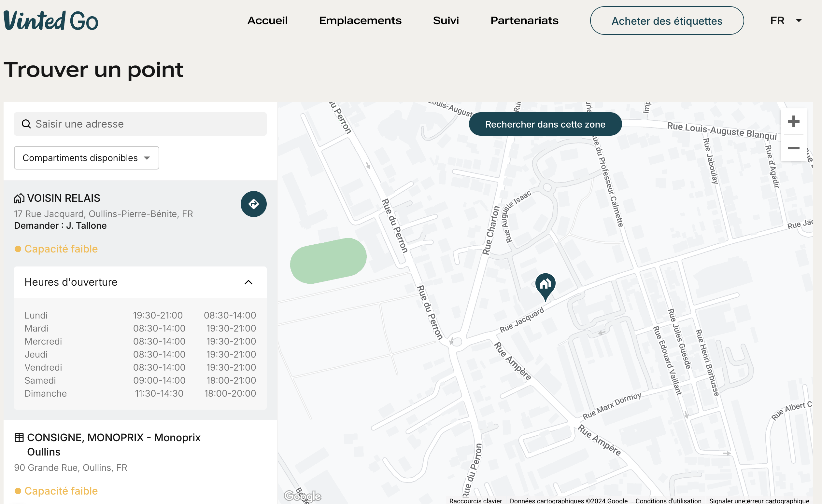The image size is (822, 504).
Task: Click Rechercher dans cette zone
Action: point(545,124)
